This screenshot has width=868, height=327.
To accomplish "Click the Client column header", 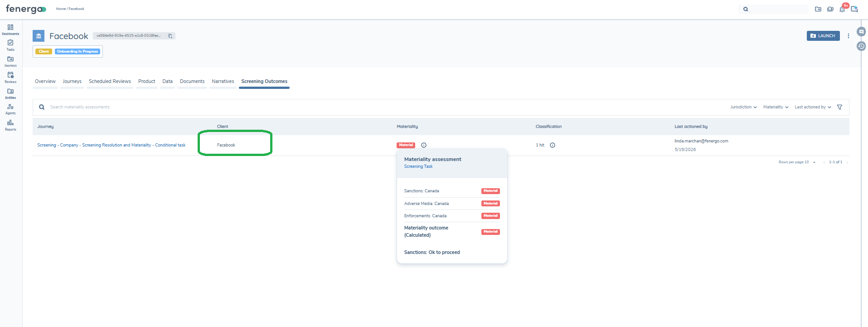I will point(223,127).
